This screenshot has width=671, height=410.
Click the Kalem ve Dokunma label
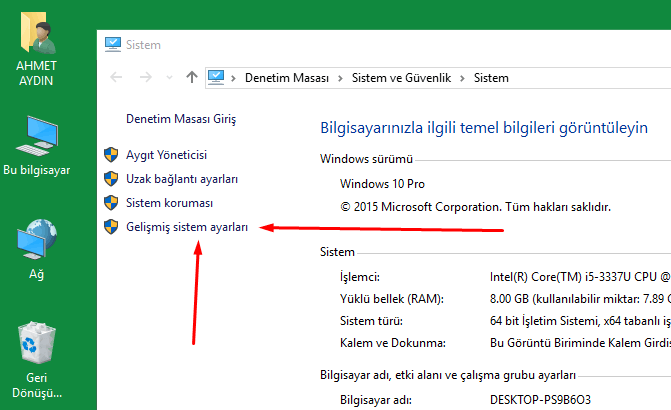(x=393, y=343)
